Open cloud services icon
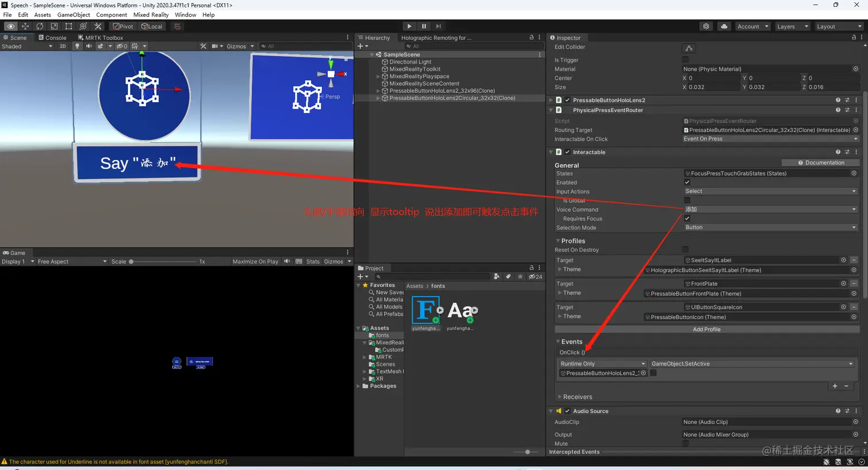This screenshot has height=470, width=868. (724, 26)
